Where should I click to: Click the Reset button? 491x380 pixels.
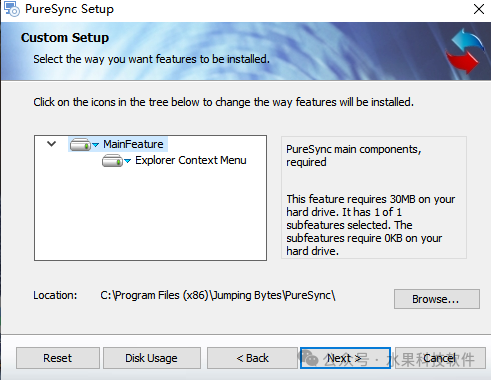click(58, 358)
